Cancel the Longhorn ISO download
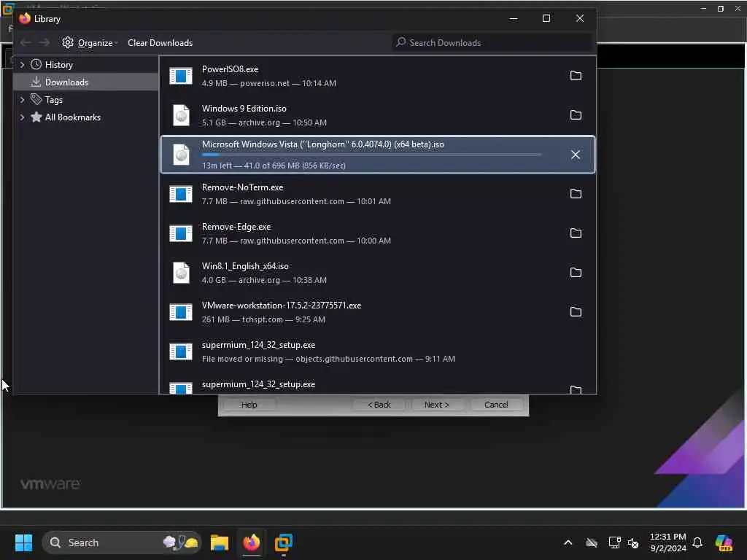 point(576,155)
